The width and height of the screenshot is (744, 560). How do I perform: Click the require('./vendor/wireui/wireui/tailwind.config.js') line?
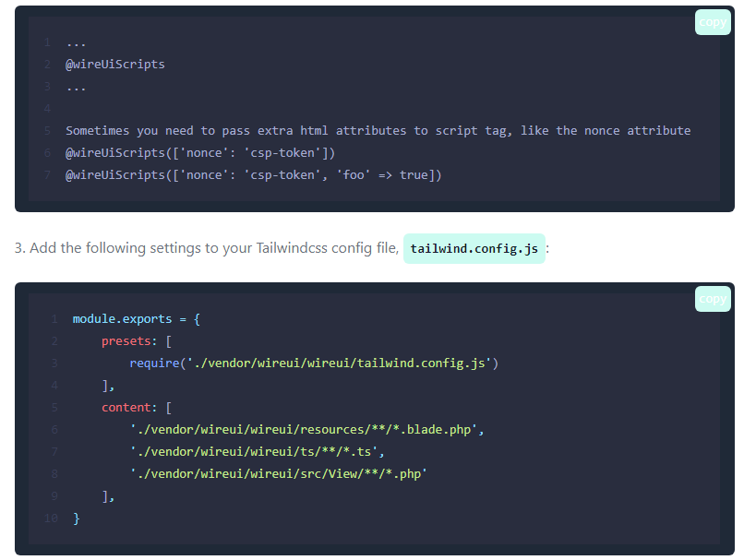point(314,363)
